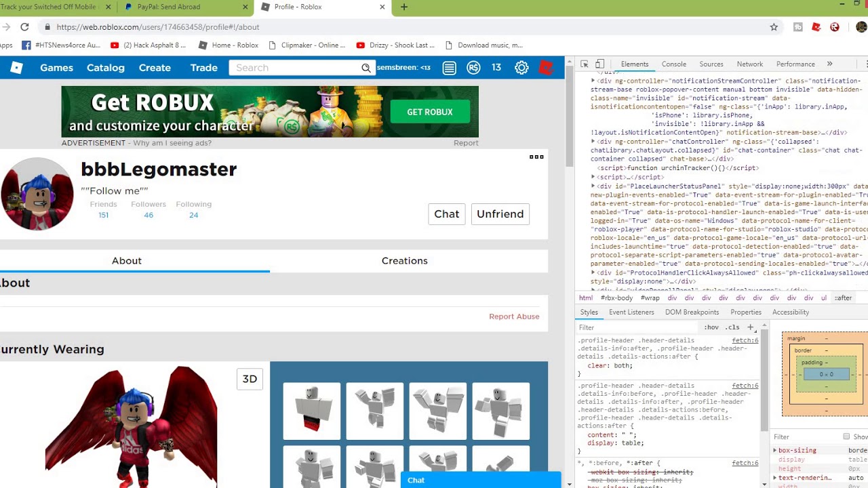Click the #rbx-body breadcrumb
The height and width of the screenshot is (488, 868).
coord(617,298)
